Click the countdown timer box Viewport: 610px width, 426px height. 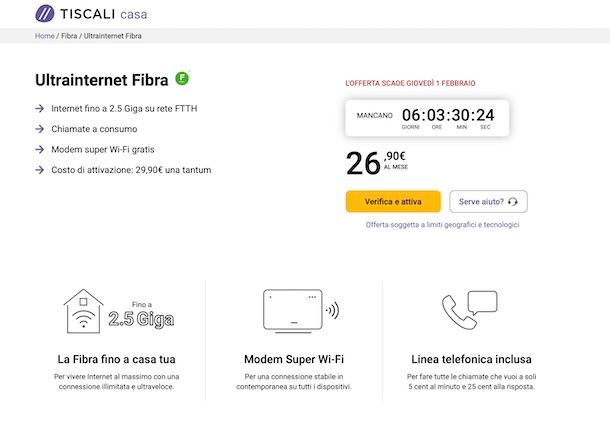click(427, 118)
